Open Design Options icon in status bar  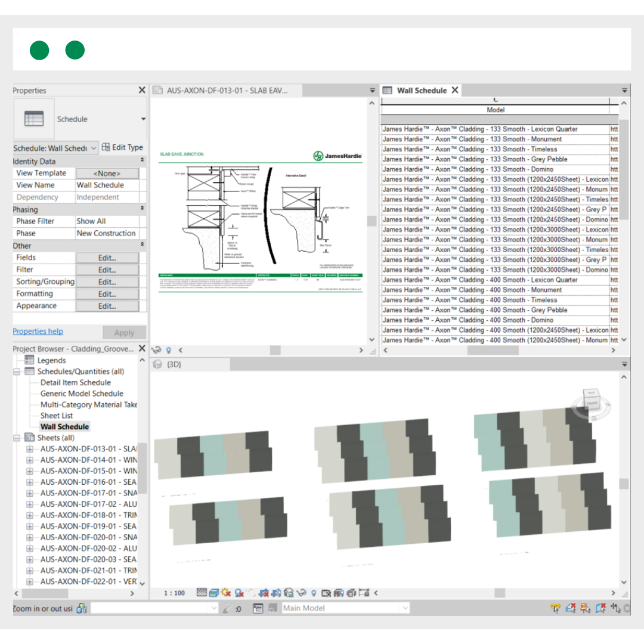pos(258,608)
